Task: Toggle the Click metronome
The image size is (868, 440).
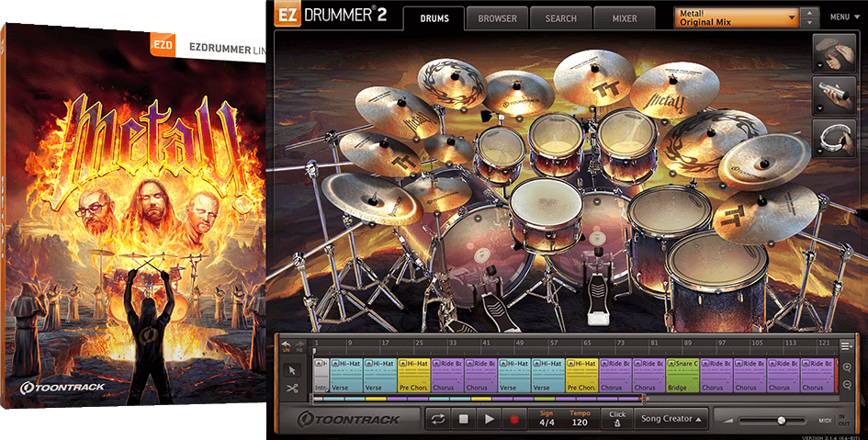Action: [x=617, y=419]
